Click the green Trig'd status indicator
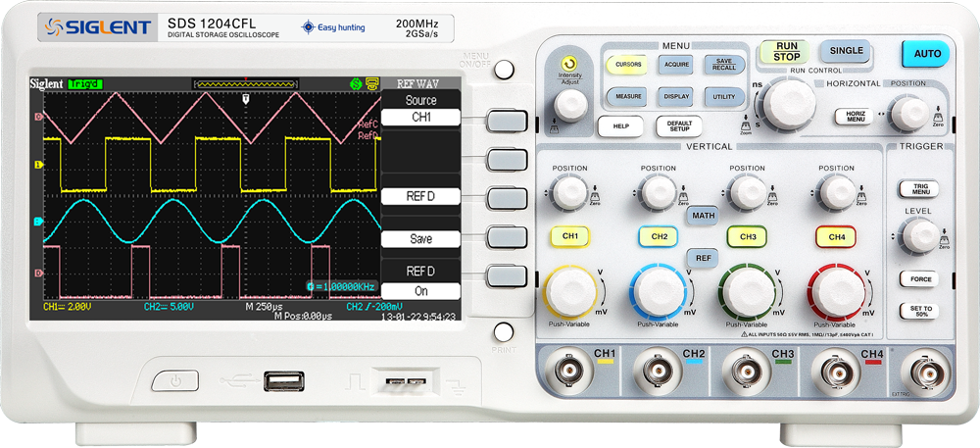The height and width of the screenshot is (448, 980). coord(85,83)
